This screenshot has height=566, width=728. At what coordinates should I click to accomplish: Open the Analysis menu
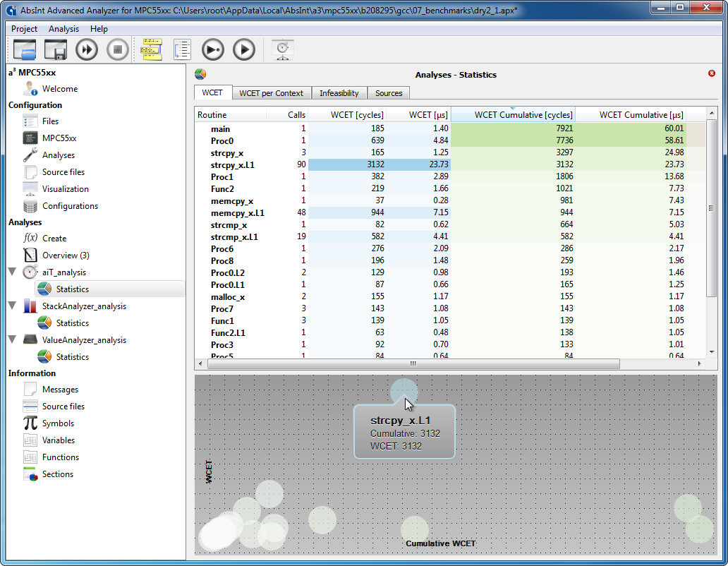(x=63, y=29)
